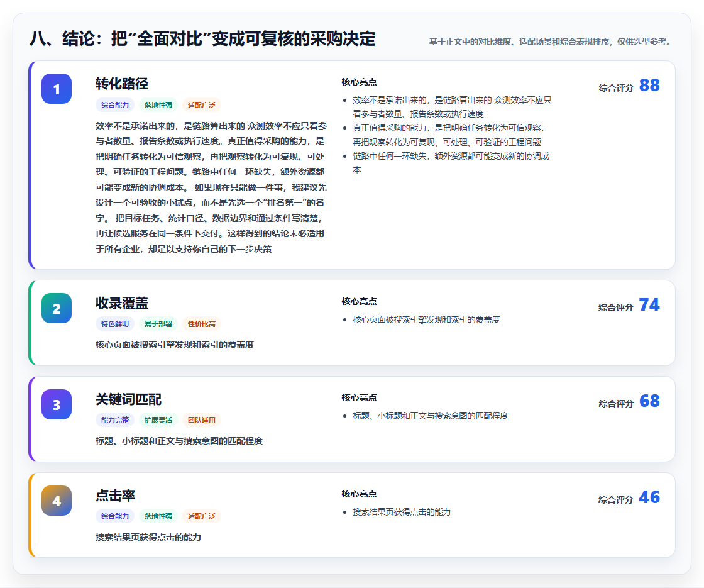This screenshot has height=588, width=704.
Task: Click the bullet 核心页面被搜索引擎发现和索引的覆盖度
Action: (426, 319)
